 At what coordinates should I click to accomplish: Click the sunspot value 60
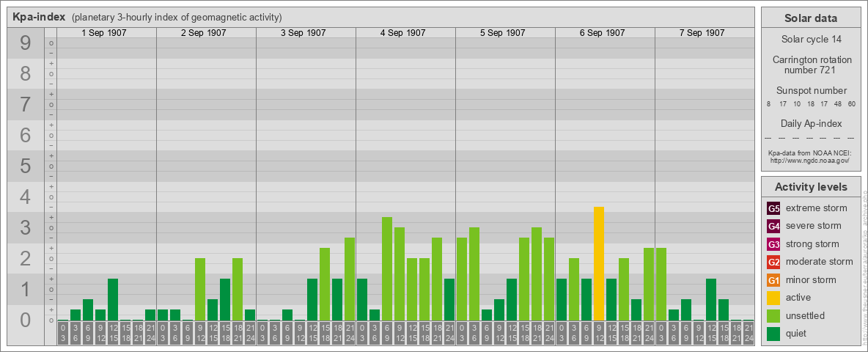click(x=851, y=104)
